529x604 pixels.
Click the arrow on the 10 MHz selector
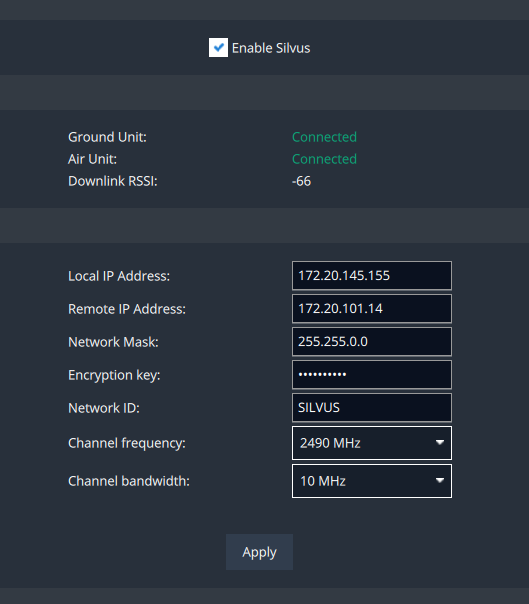(440, 480)
